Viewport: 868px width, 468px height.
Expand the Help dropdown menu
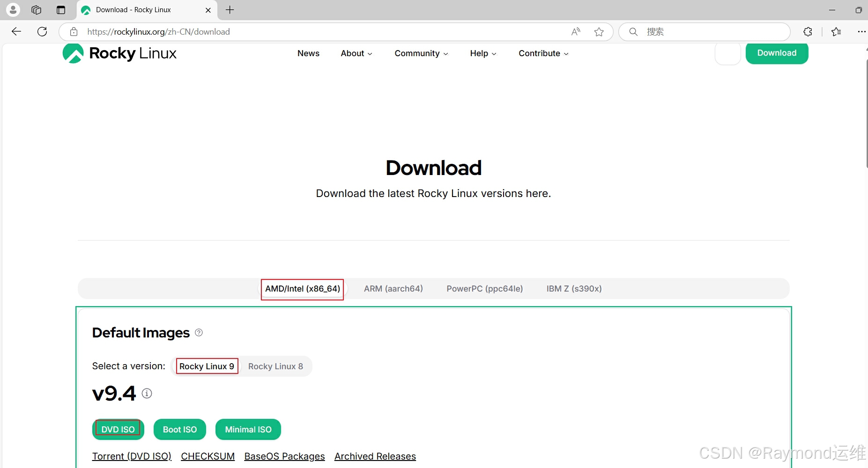483,53
